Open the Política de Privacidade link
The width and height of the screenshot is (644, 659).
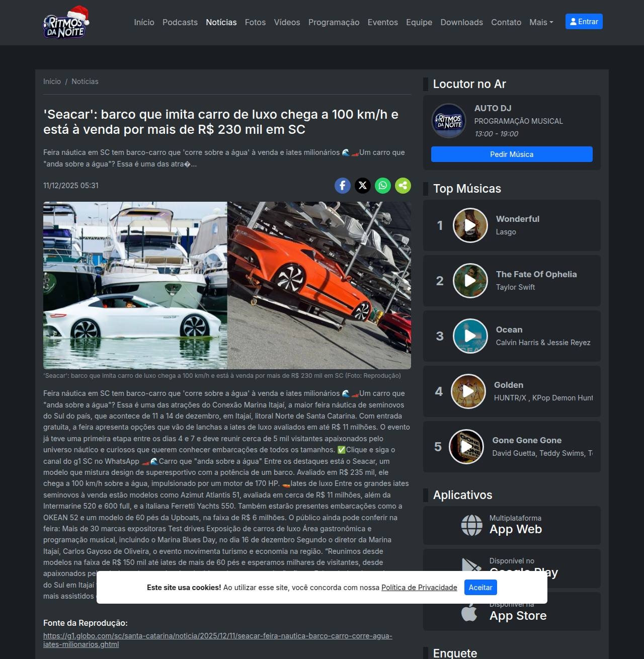pos(419,588)
